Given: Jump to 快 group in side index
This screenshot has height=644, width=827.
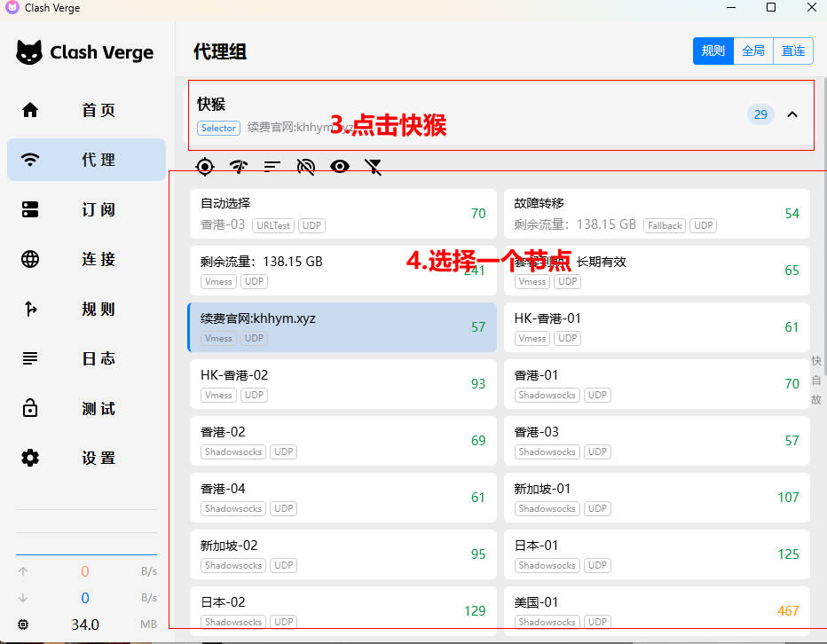Looking at the screenshot, I should point(816,361).
